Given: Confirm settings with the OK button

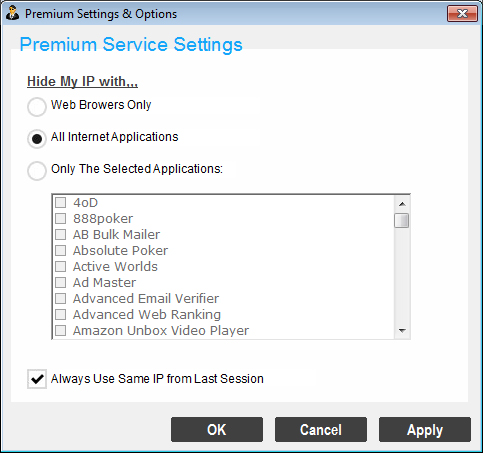Looking at the screenshot, I should tap(217, 429).
